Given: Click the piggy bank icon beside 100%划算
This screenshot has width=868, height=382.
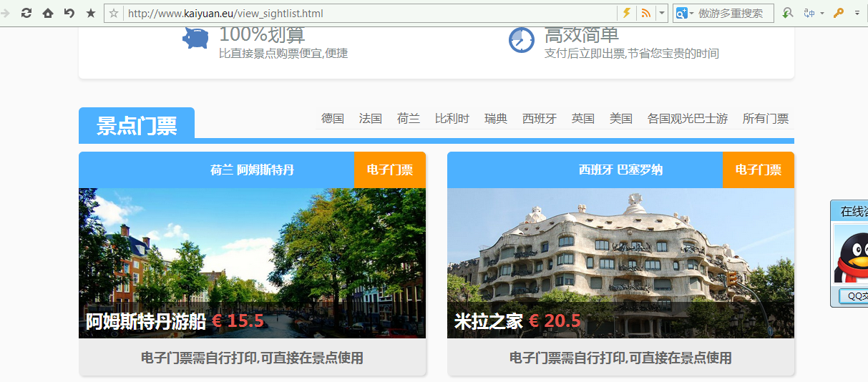Looking at the screenshot, I should coord(195,38).
